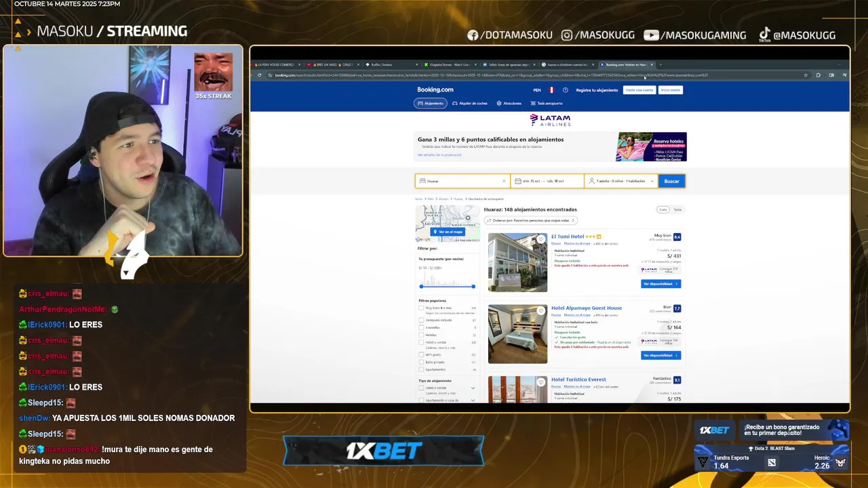The image size is (868, 488).
Task: Open the PEN currency selector
Action: click(537, 90)
